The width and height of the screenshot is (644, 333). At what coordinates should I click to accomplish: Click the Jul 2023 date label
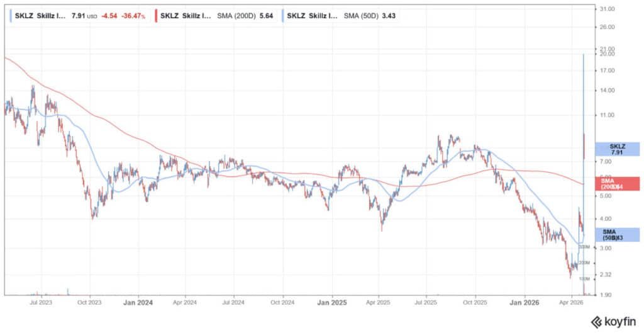(x=42, y=302)
